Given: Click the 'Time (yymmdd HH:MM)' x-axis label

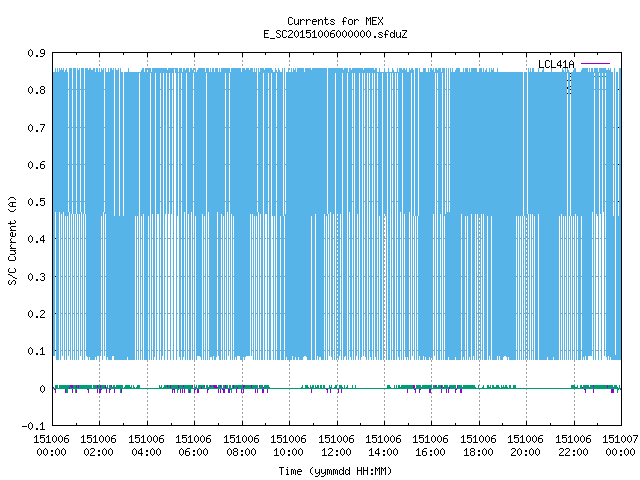Looking at the screenshot, I should pos(335,471).
